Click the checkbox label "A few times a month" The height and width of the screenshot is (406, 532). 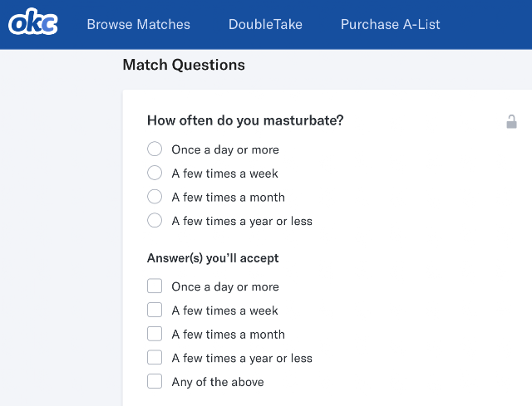[x=228, y=335]
